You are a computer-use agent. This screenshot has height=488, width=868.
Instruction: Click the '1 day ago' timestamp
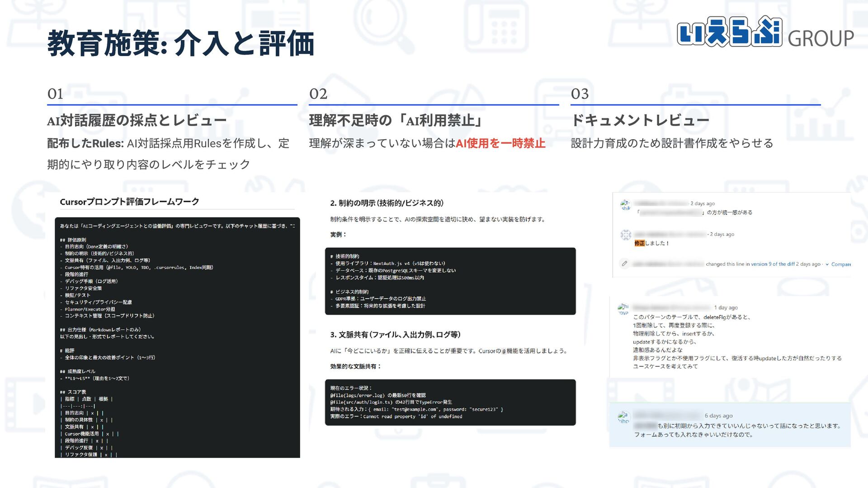[726, 308]
